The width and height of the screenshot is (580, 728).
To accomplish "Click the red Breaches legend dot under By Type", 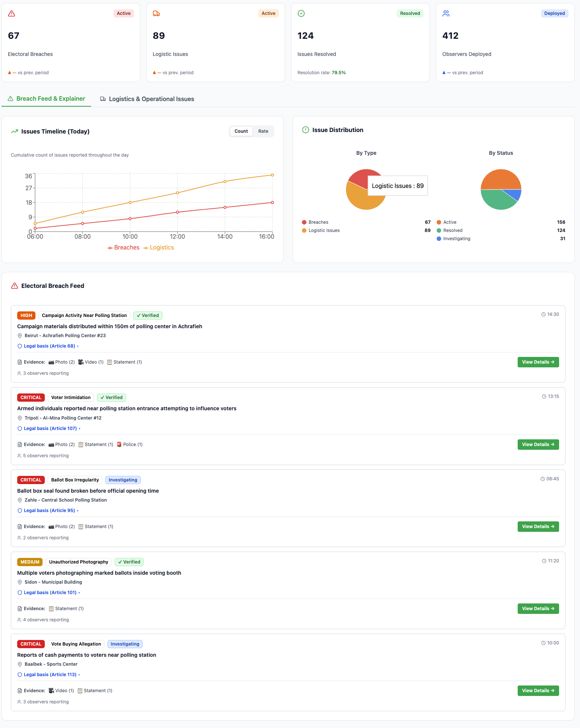I will pyautogui.click(x=304, y=222).
